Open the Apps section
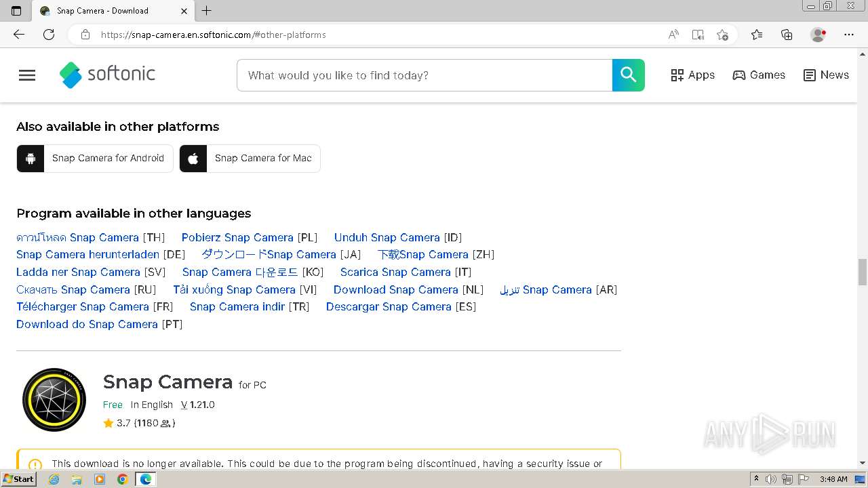This screenshot has width=868, height=488. pyautogui.click(x=692, y=75)
